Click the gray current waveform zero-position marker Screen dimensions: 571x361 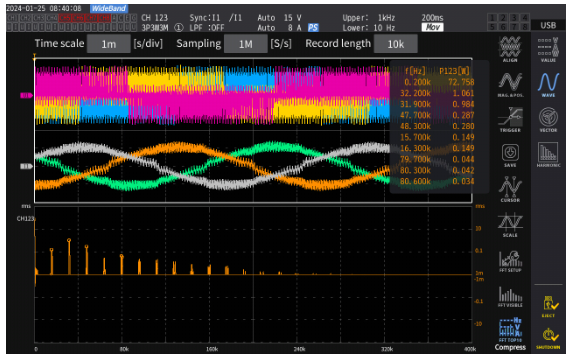(26, 166)
